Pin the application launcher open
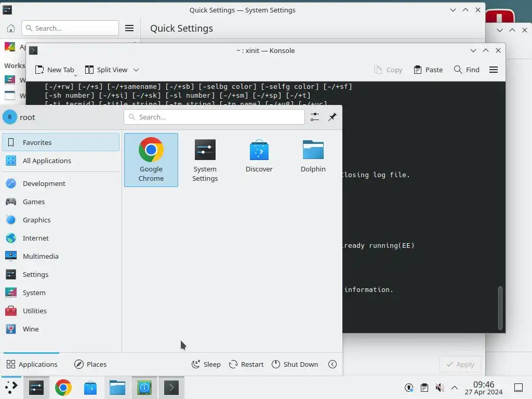Image resolution: width=532 pixels, height=399 pixels. point(332,117)
